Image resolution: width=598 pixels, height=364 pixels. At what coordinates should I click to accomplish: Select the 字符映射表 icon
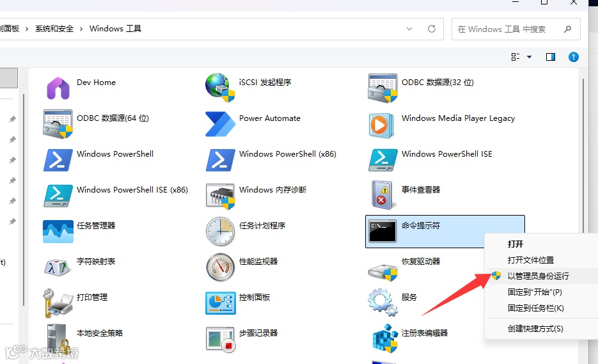tap(57, 267)
